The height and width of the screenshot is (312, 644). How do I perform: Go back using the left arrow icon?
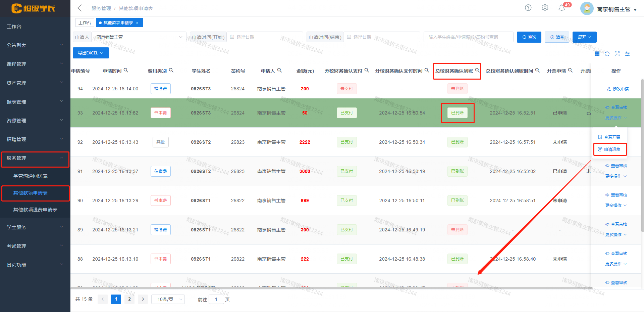coord(79,8)
